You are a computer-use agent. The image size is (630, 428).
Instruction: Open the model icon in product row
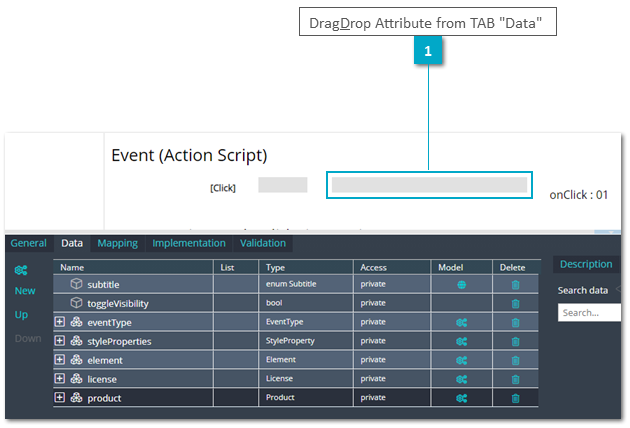[462, 398]
